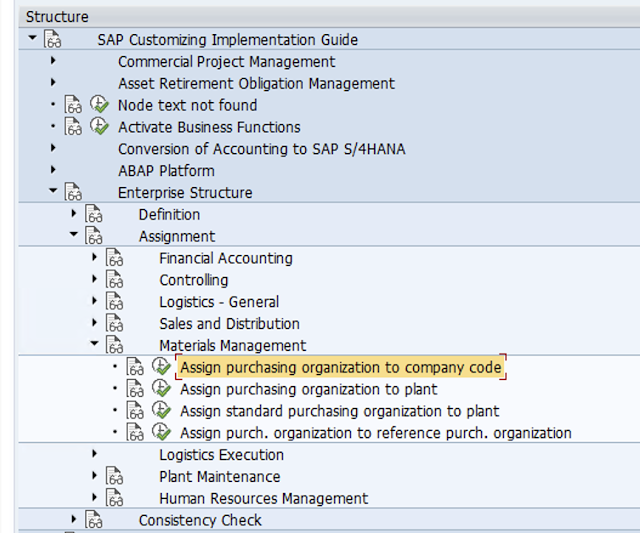Viewport: 640px width, 533px height.
Task: Open documentation icon for Definition
Action: (94, 214)
